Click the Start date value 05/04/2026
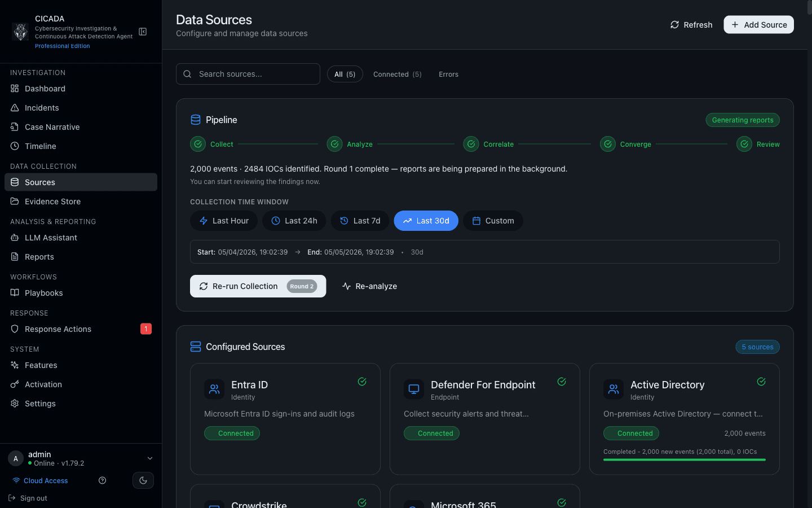The width and height of the screenshot is (812, 508). (x=253, y=252)
